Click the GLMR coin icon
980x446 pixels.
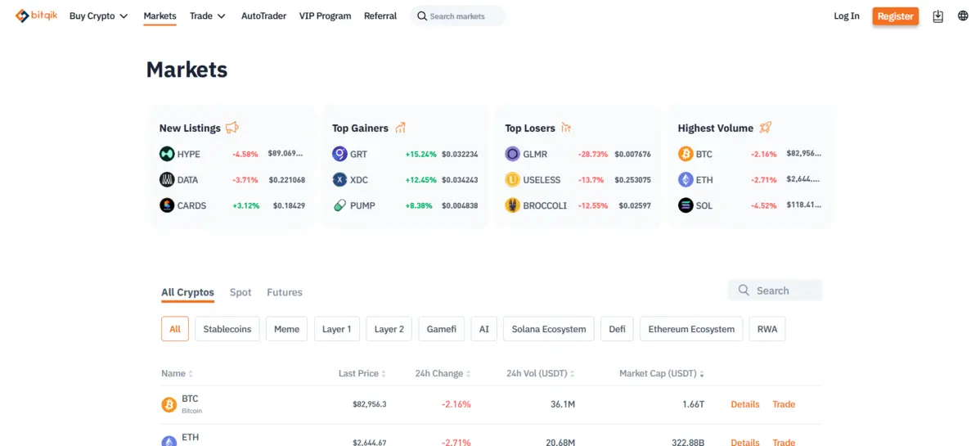pos(513,154)
